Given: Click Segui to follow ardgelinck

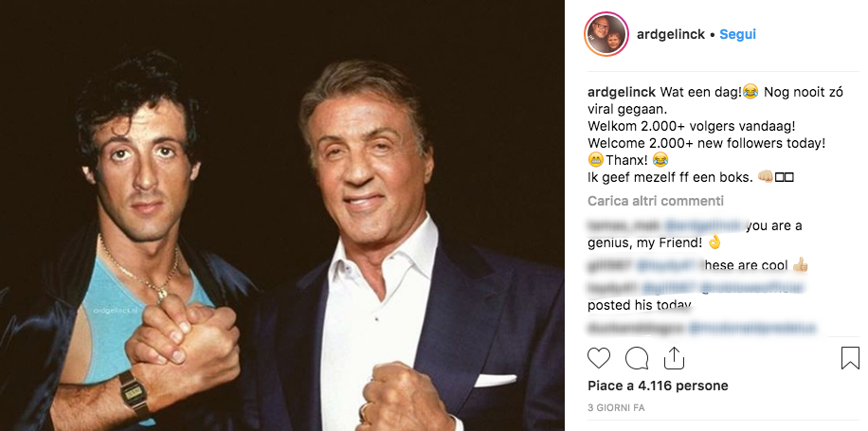Looking at the screenshot, I should click(x=737, y=35).
